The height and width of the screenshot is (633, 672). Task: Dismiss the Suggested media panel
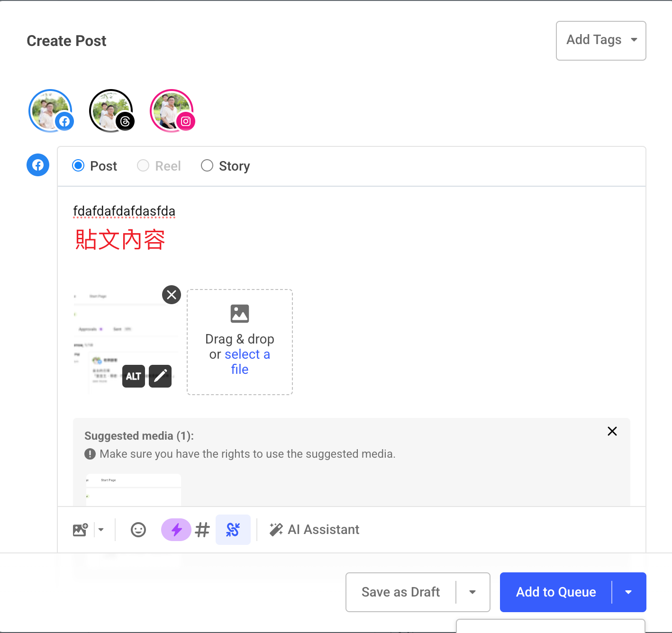612,431
